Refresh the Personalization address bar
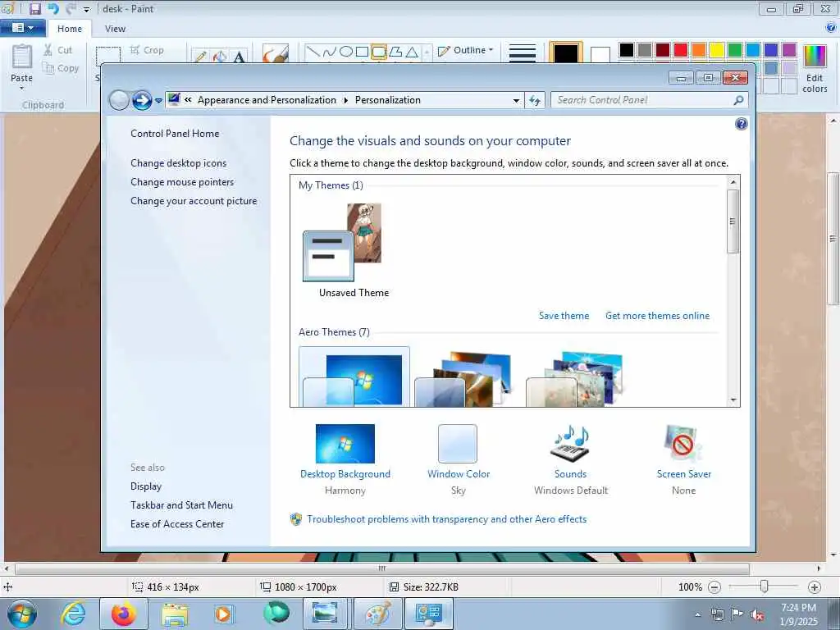The image size is (840, 630). 535,100
